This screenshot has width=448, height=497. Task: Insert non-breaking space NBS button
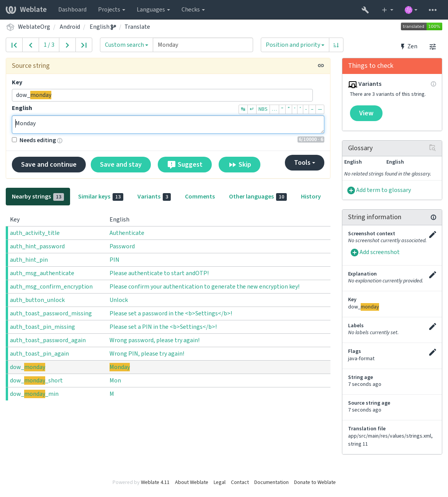[263, 109]
